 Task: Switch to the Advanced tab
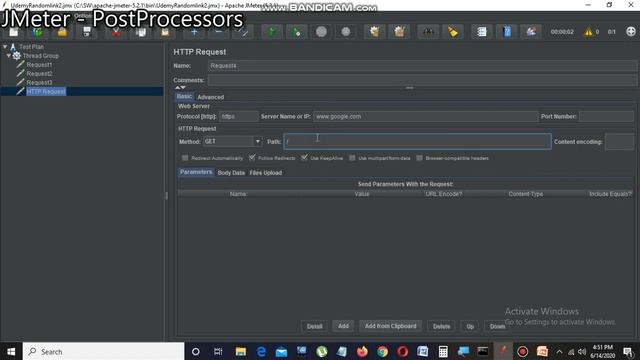coord(211,97)
